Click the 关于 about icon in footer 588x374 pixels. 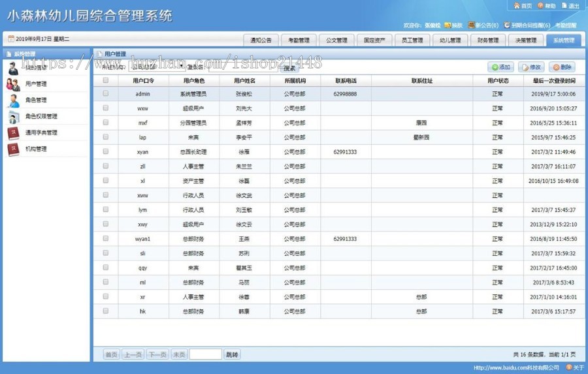[569, 367]
